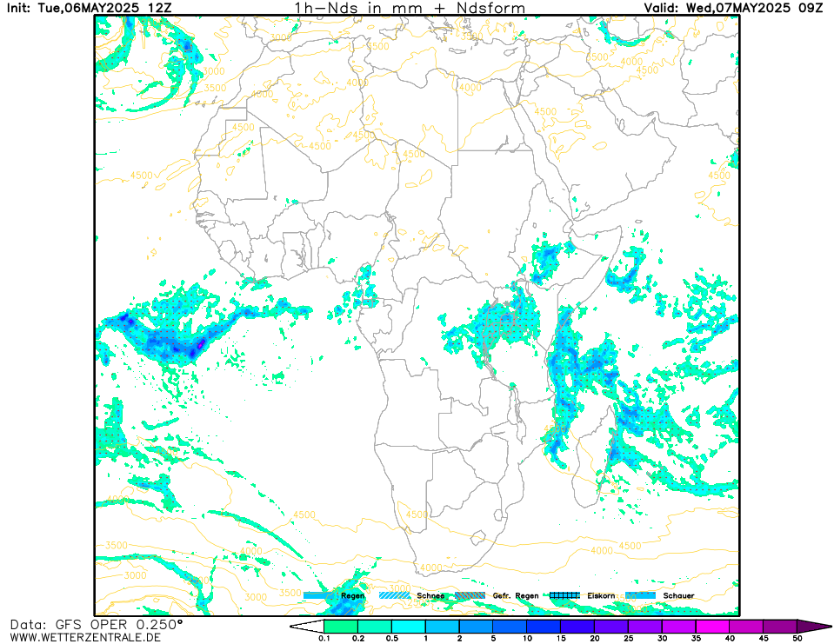Pick the color segment between 0.1 and 0.2
The width and height of the screenshot is (834, 644).
(x=340, y=627)
